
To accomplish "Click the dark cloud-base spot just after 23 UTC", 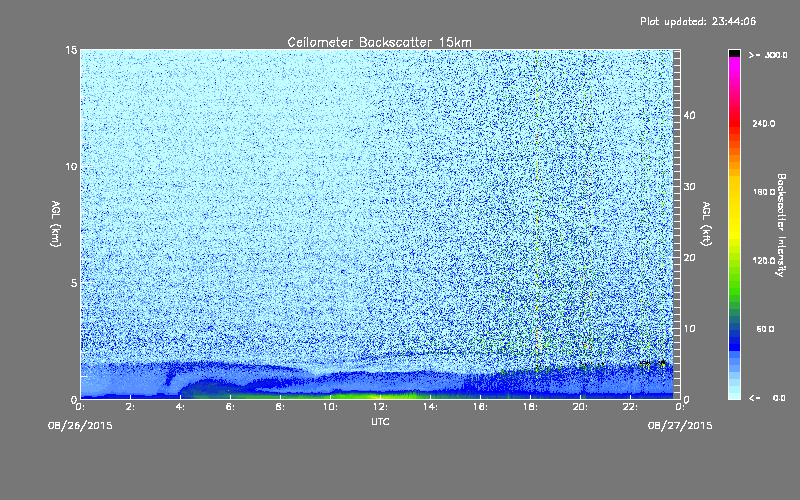I will (662, 363).
